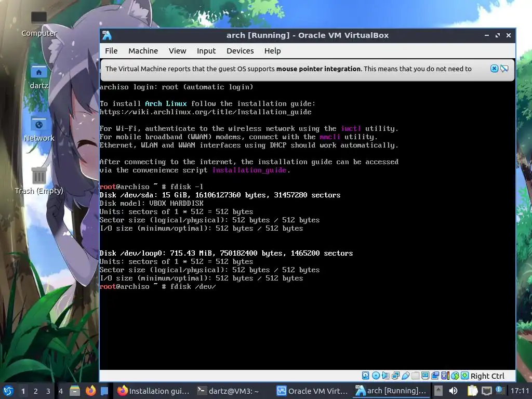Image resolution: width=532 pixels, height=399 pixels.
Task: Open the Help menu
Action: pos(272,51)
